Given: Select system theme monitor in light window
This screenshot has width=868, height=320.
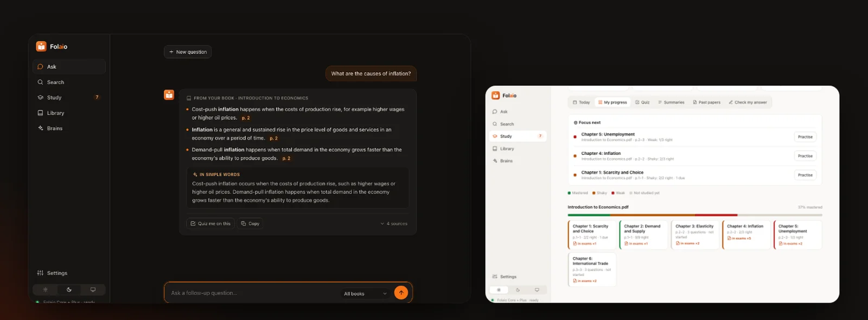Looking at the screenshot, I should tap(537, 290).
